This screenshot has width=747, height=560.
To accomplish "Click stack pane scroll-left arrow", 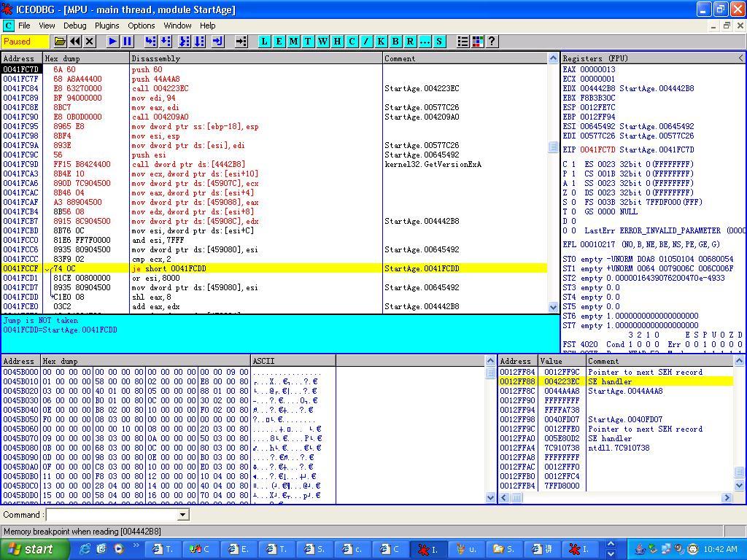I will pyautogui.click(x=504, y=497).
